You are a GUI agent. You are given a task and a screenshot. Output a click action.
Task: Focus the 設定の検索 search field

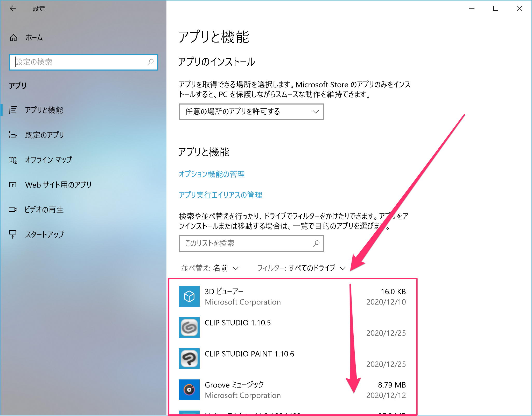click(83, 62)
